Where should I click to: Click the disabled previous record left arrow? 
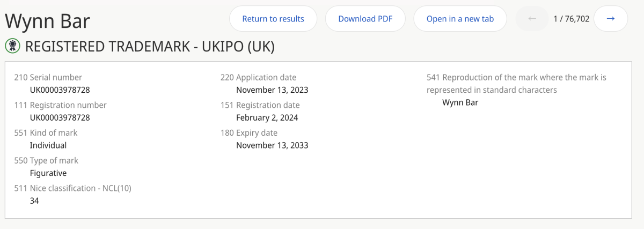[532, 19]
